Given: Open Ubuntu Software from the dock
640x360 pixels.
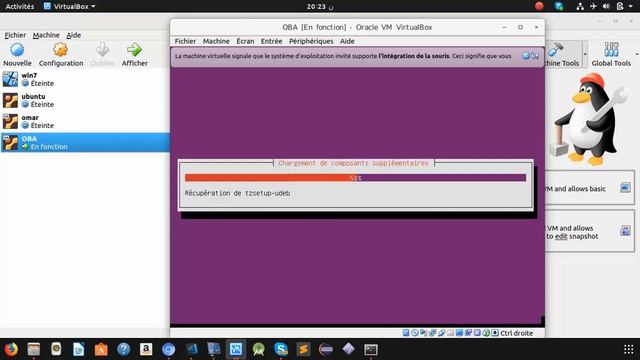Looking at the screenshot, I should tap(101, 349).
